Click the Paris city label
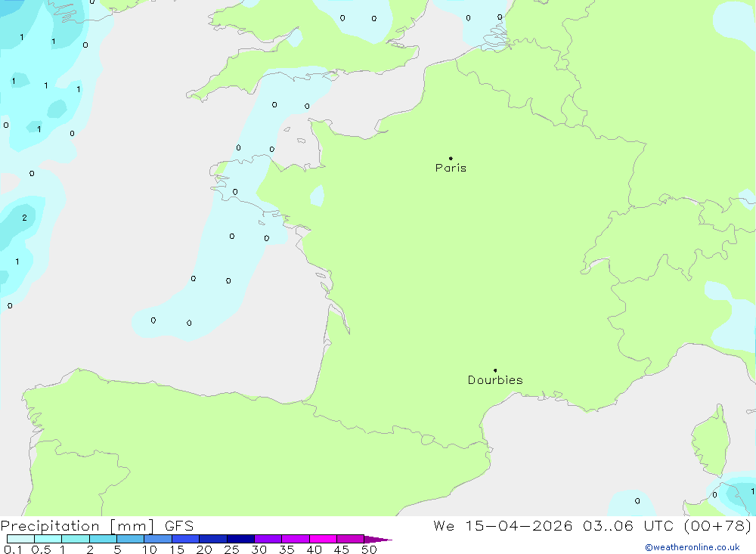 [451, 168]
